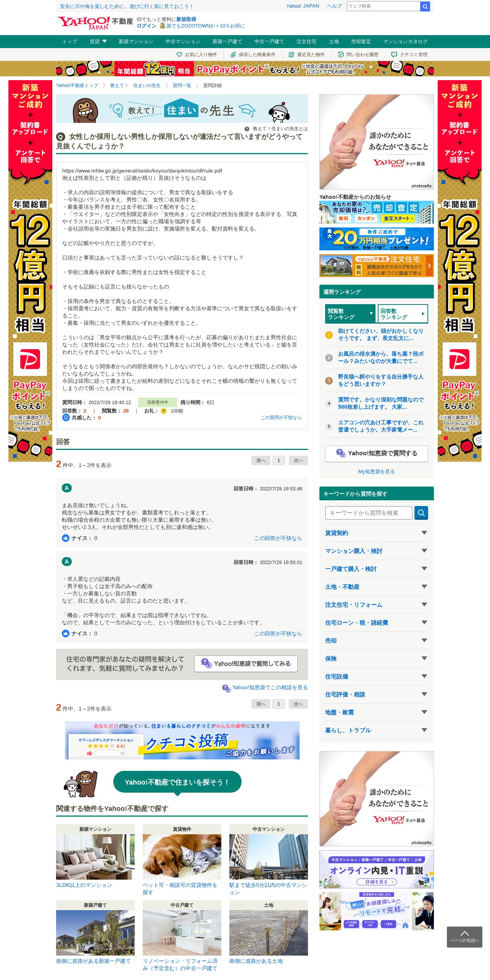Open ranking item エアコンの穴あけ工事ですが
This screenshot has height=980, width=490.
pos(380,426)
